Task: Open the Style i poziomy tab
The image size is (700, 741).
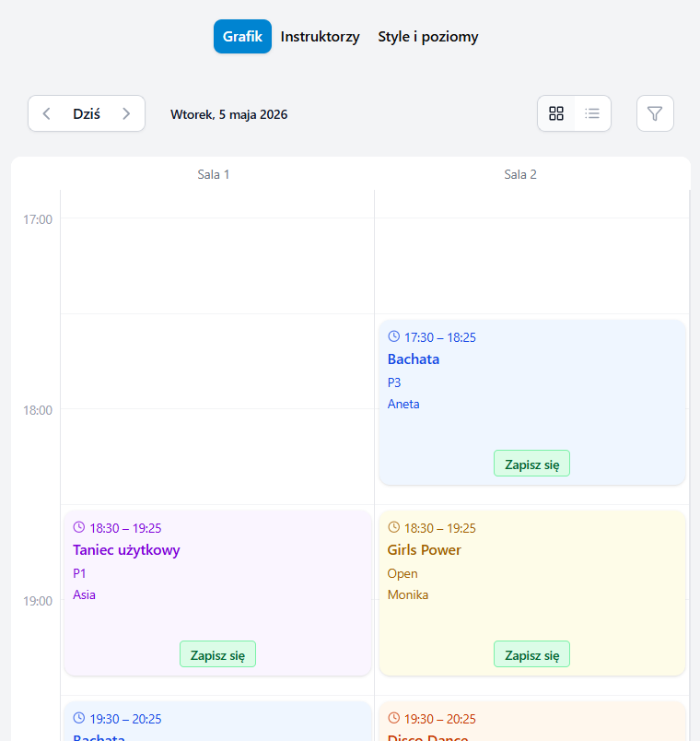Action: click(x=428, y=36)
